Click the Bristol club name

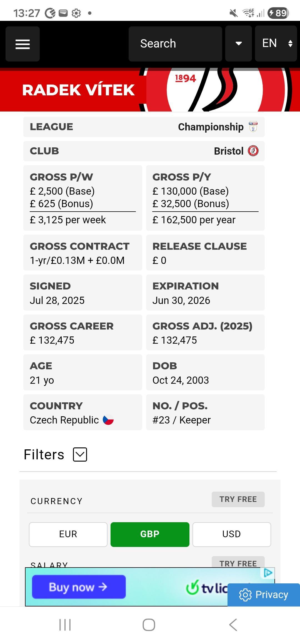pyautogui.click(x=229, y=151)
